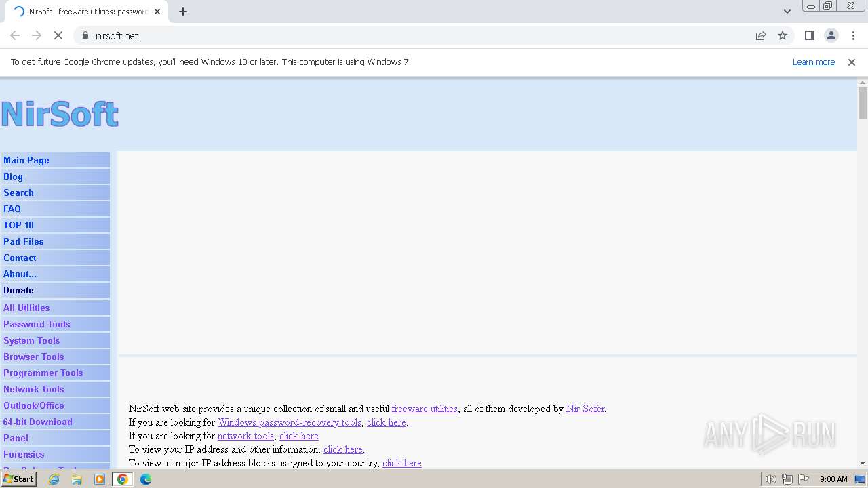The image size is (868, 488).
Task: Bookmark this page with star icon
Action: [783, 35]
